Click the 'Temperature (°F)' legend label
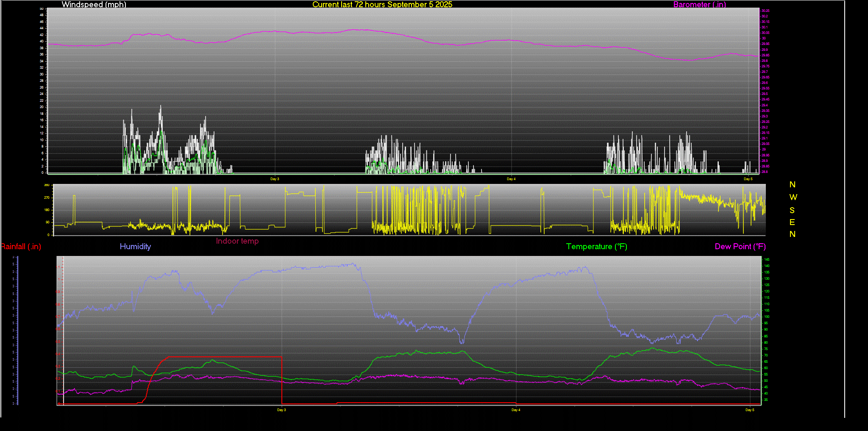Viewport: 868px width, 431px height. pos(597,246)
